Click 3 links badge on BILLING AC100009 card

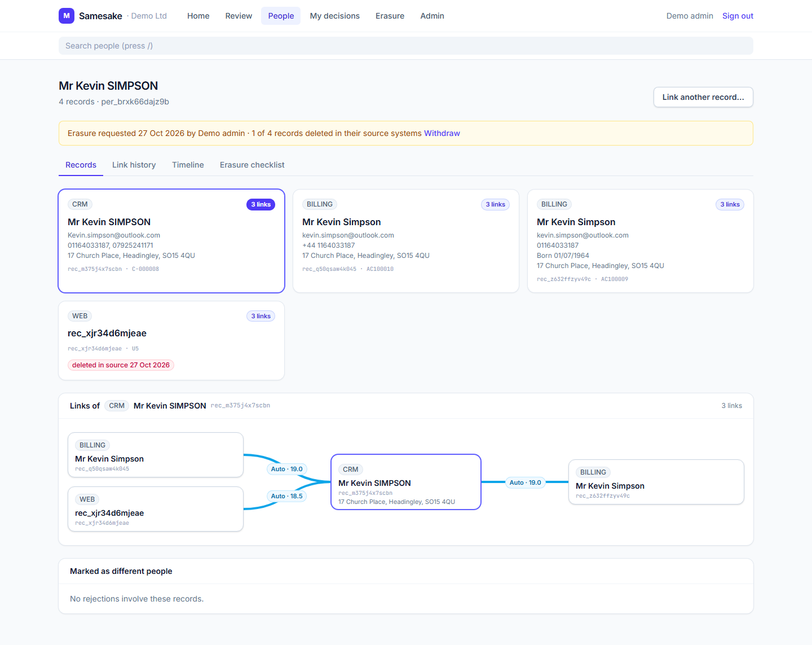coord(730,204)
